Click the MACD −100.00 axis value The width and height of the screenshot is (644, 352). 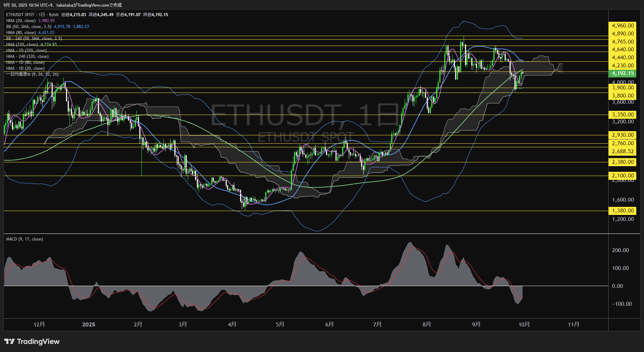(x=622, y=304)
